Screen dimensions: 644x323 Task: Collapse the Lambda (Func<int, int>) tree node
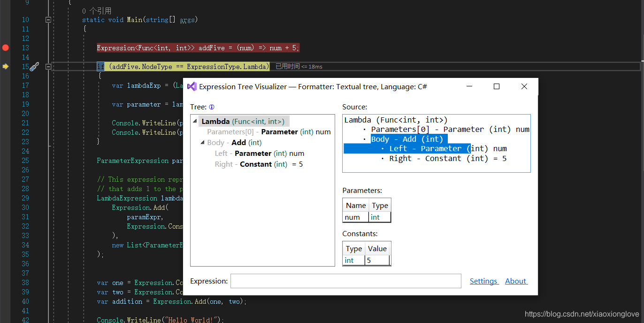coord(195,121)
